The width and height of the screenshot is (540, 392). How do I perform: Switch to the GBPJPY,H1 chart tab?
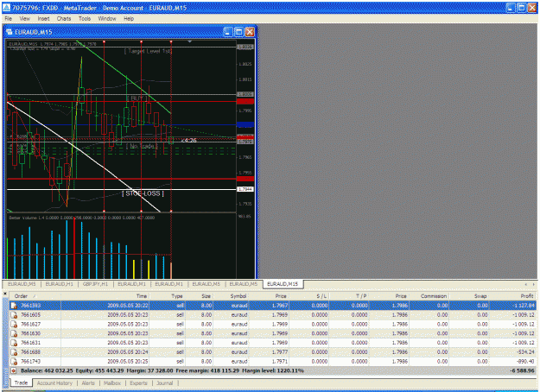(x=95, y=284)
